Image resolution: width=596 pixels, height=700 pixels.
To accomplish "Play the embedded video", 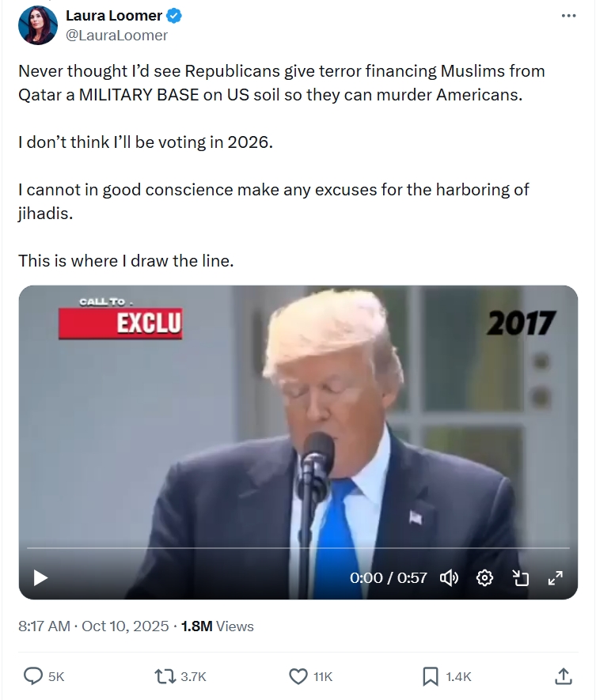I will [x=40, y=577].
